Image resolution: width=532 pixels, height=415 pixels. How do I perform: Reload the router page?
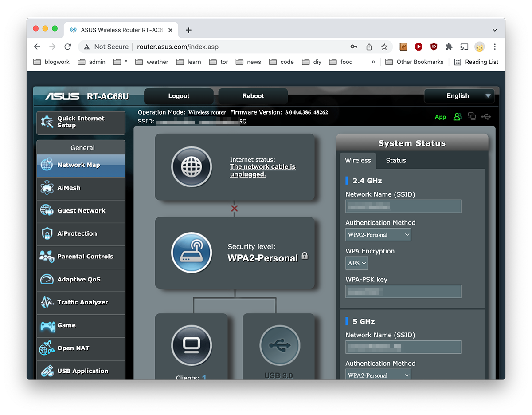click(x=68, y=47)
